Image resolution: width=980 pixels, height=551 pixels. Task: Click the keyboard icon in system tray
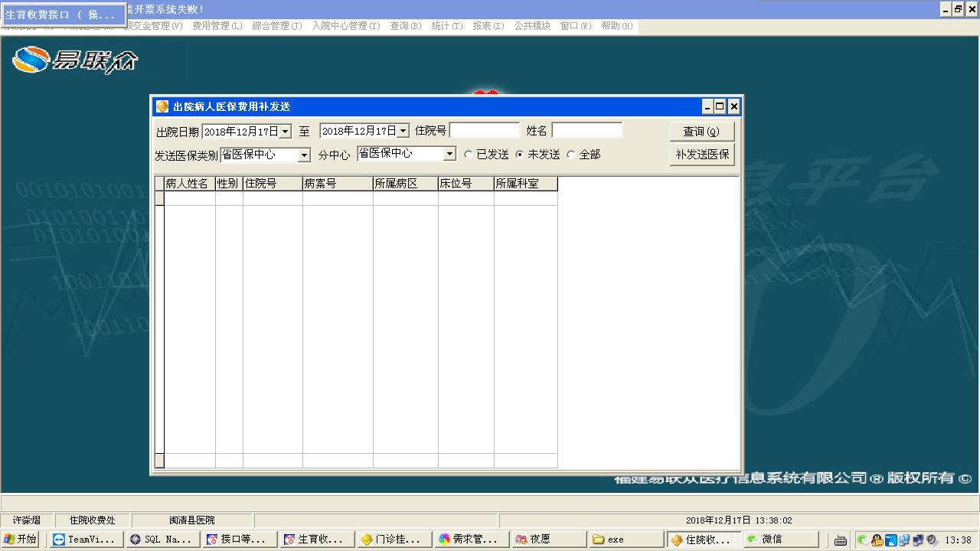[841, 540]
